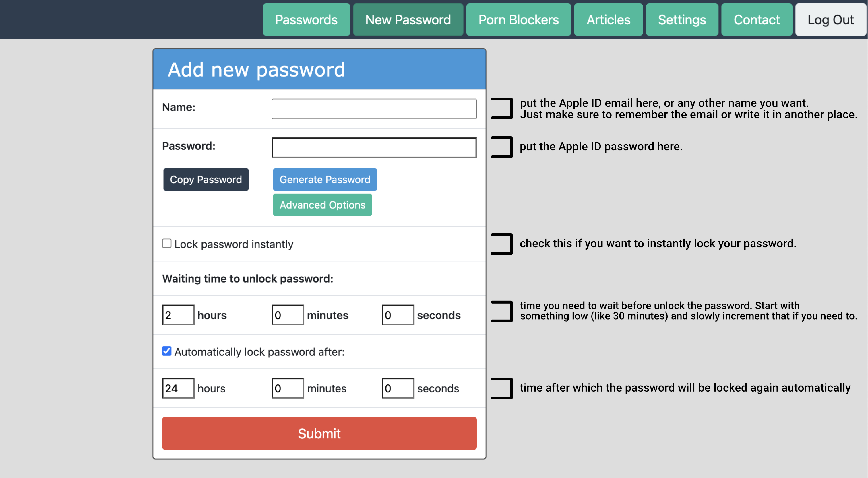
Task: Click waiting time seconds field
Action: point(398,315)
